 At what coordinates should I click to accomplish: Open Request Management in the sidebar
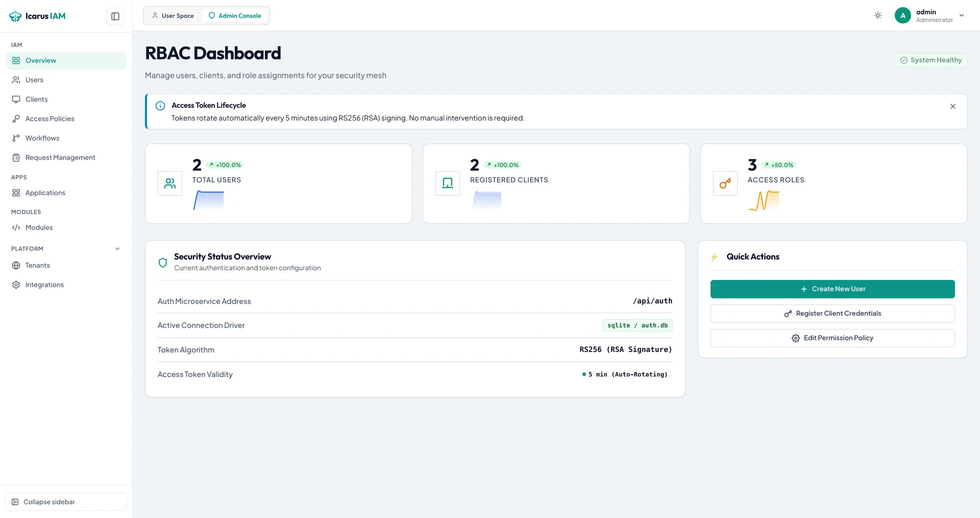coord(66,157)
